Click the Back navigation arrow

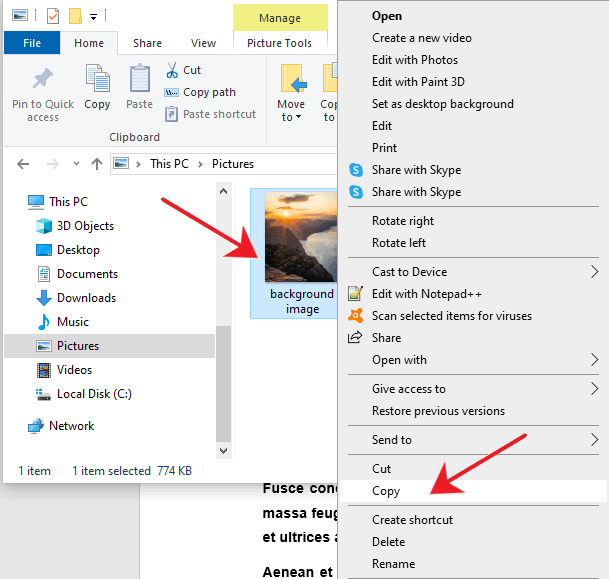23,164
